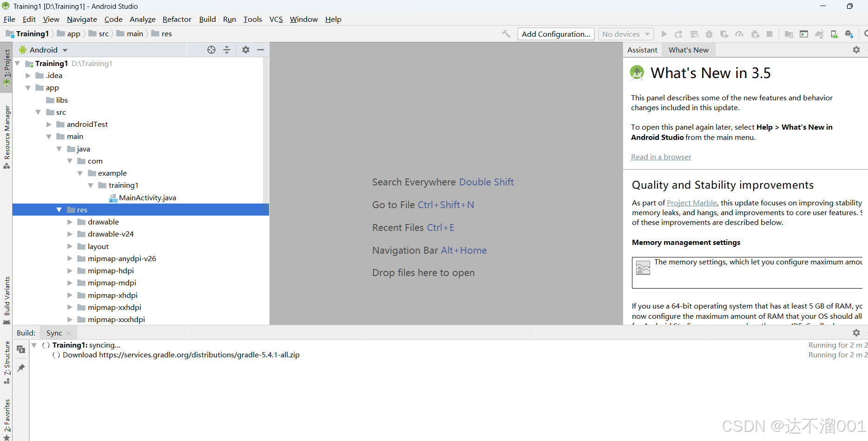The height and width of the screenshot is (441, 868).
Task: Close the Sync tab with its X
Action: pyautogui.click(x=69, y=333)
